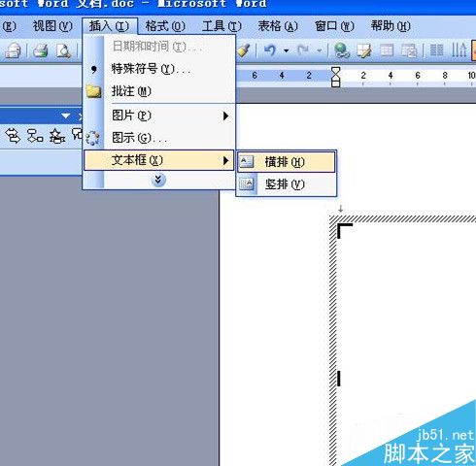Image resolution: width=476 pixels, height=466 pixels.
Task: Click the connector arrows shape icon in the drawing panel
Action: (x=13, y=136)
